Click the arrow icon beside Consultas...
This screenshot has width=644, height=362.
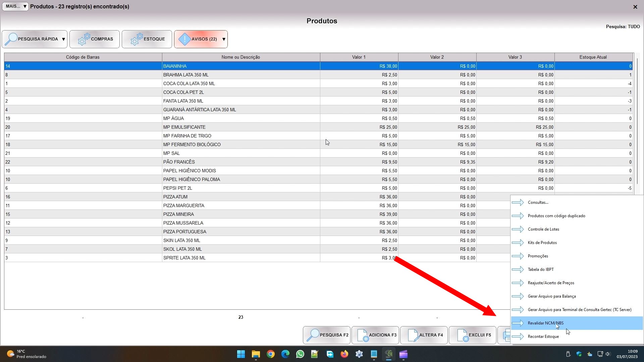[518, 202]
